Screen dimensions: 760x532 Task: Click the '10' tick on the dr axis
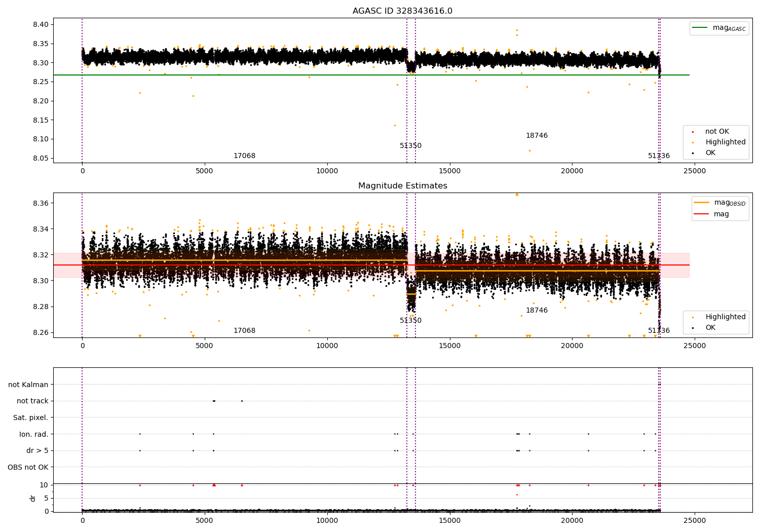(44, 485)
